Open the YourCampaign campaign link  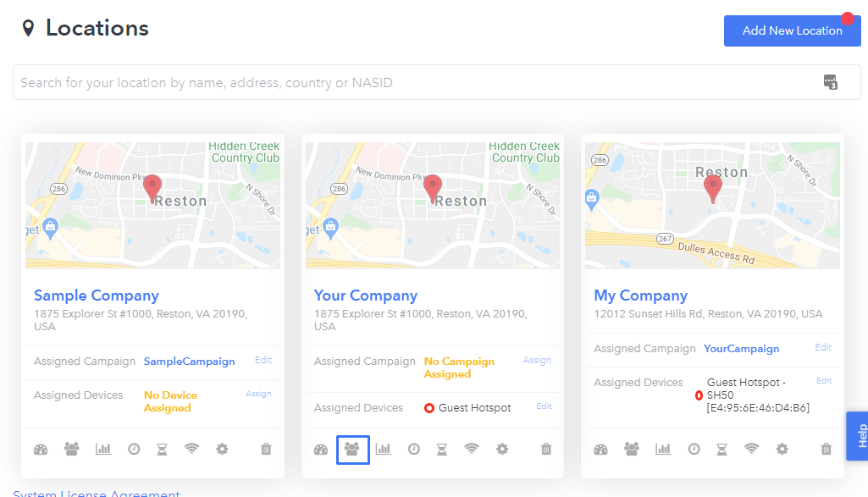pos(741,349)
